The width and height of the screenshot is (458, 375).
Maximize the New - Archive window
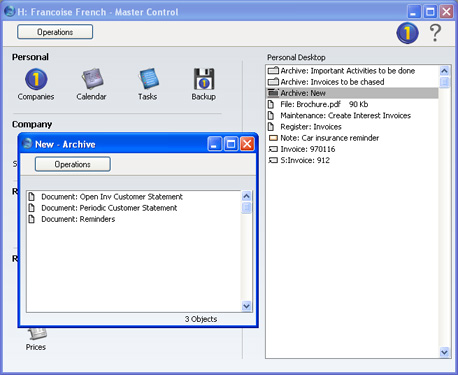pyautogui.click(x=231, y=144)
